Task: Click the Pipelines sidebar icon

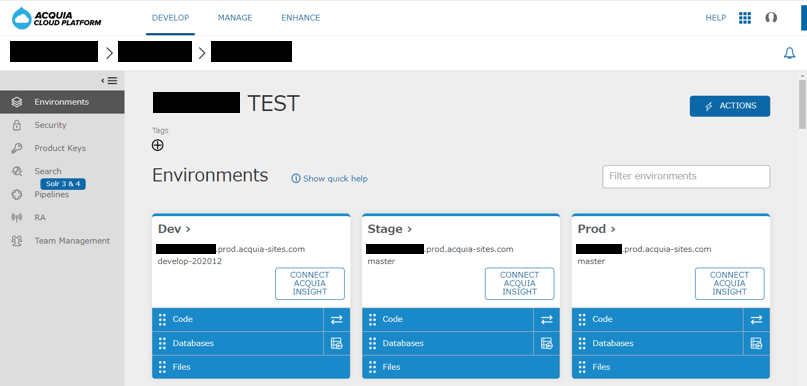Action: click(x=16, y=195)
